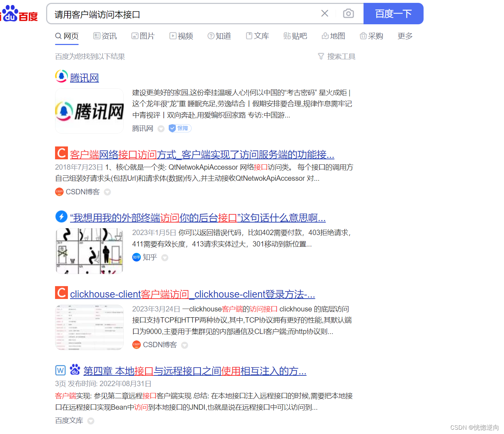
Task: Click Baidu paw icon beside 第四章 title
Action: [75, 370]
